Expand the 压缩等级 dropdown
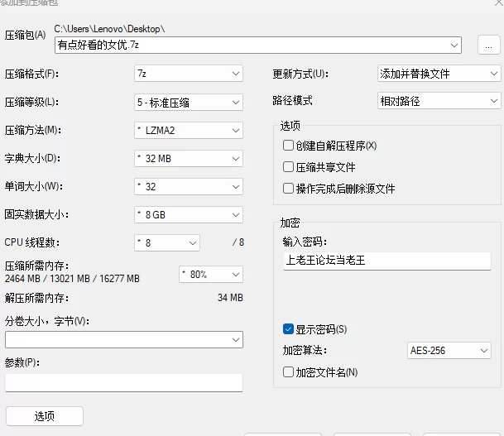This screenshot has height=436, width=504. point(188,102)
